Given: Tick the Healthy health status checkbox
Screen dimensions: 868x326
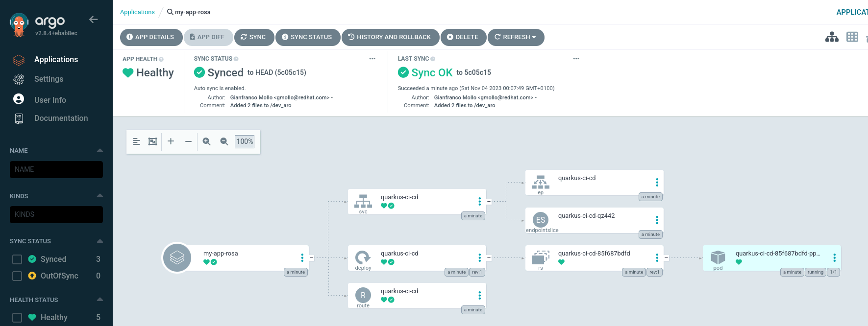Looking at the screenshot, I should point(17,318).
